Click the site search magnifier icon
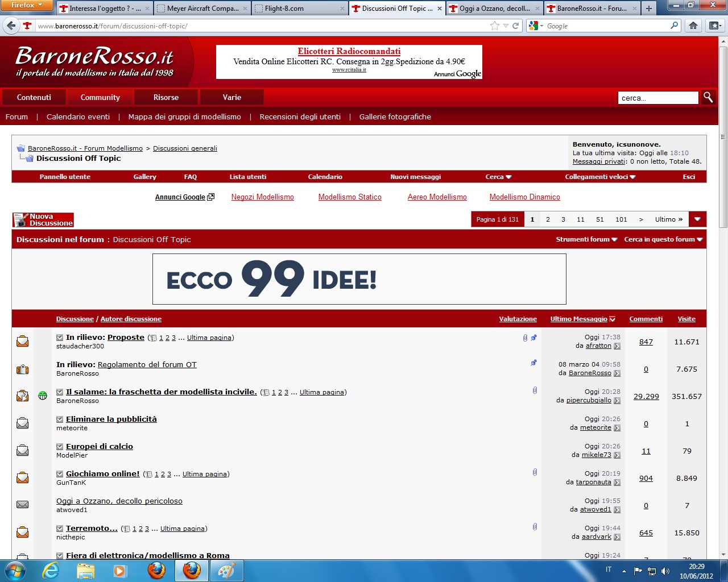This screenshot has height=582, width=728. pyautogui.click(x=708, y=97)
